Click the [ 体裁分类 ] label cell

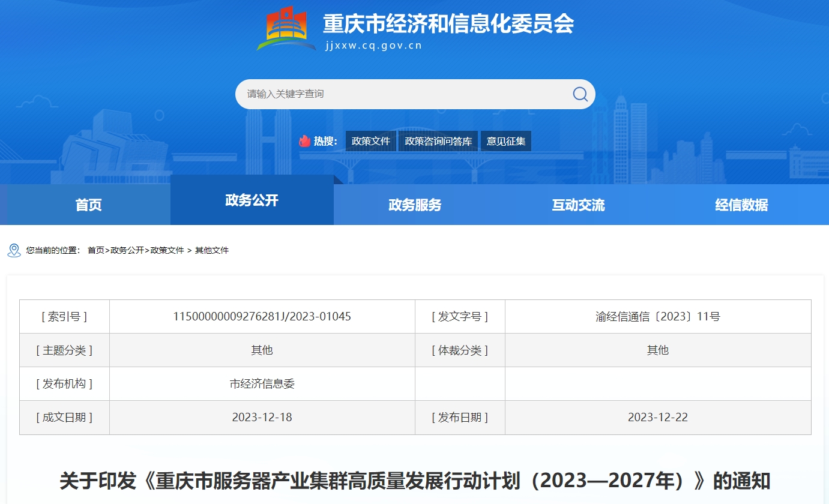tap(460, 350)
